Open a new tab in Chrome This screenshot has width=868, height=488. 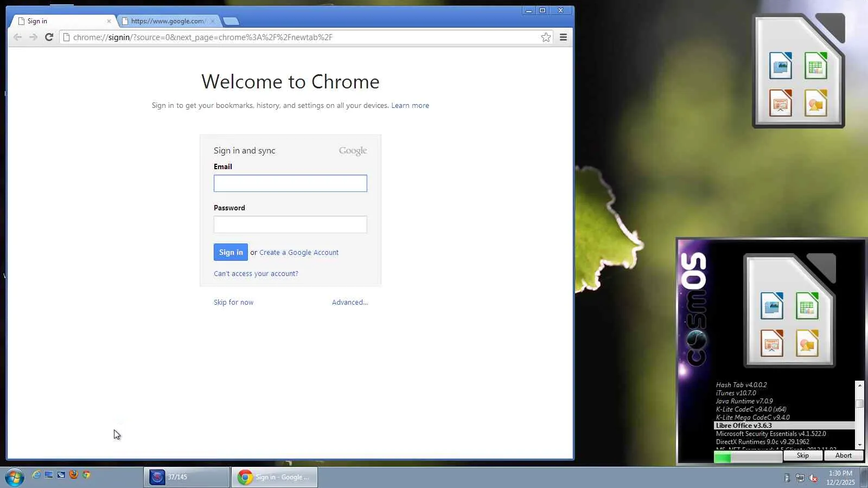[x=231, y=21]
